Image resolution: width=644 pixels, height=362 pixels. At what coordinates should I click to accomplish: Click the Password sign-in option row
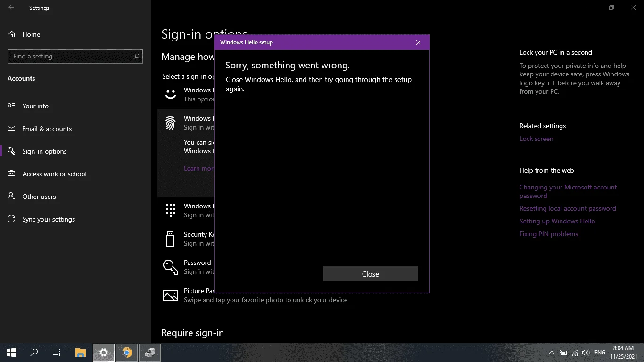(188, 267)
